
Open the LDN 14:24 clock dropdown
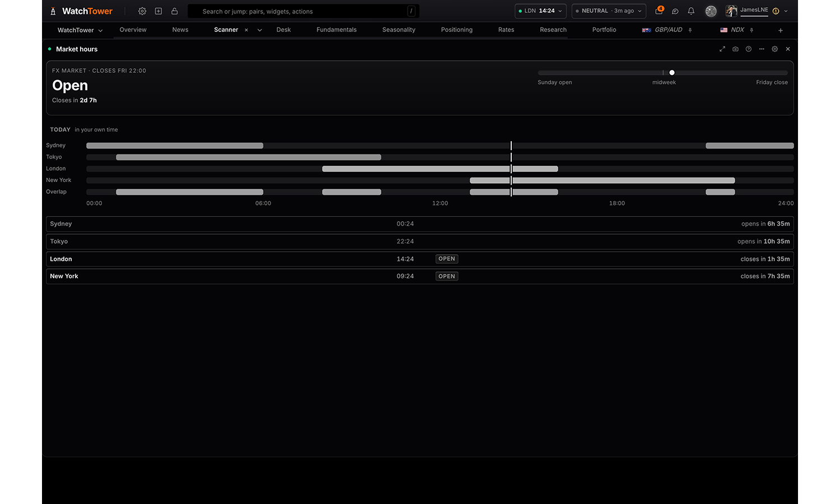pyautogui.click(x=540, y=11)
